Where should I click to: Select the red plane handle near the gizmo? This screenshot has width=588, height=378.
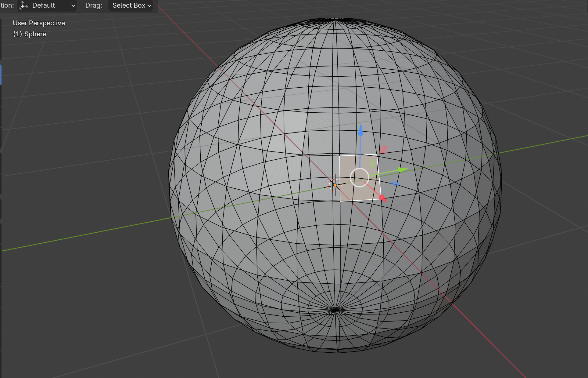384,150
